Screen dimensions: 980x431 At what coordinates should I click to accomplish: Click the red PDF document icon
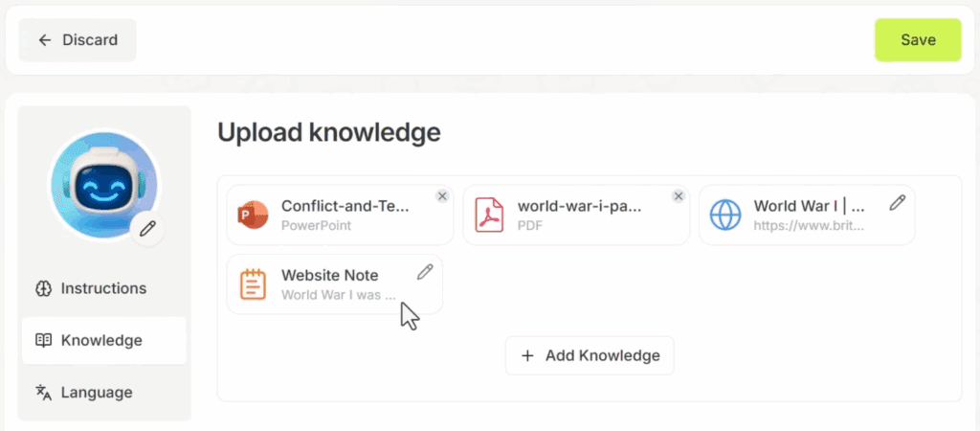[489, 215]
